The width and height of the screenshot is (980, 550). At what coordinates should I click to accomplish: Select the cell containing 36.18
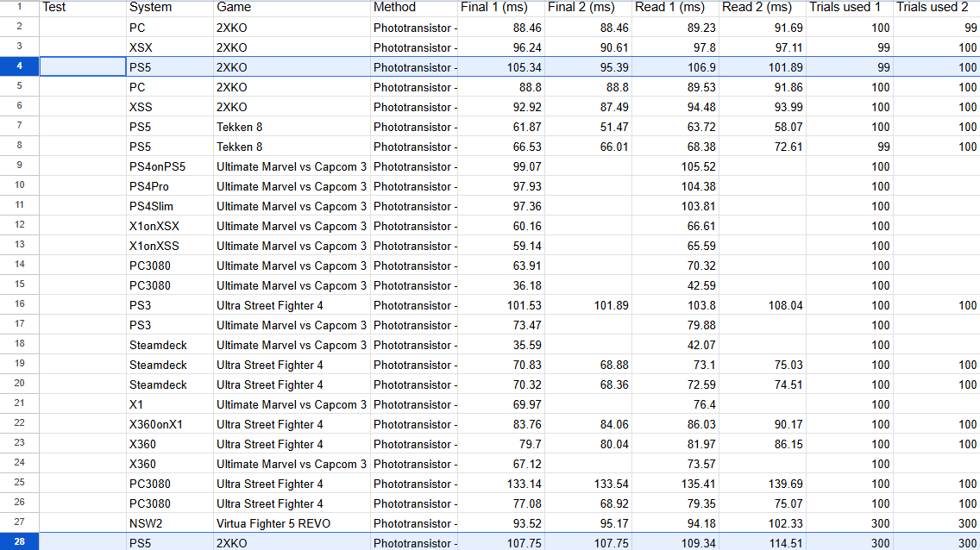point(500,285)
